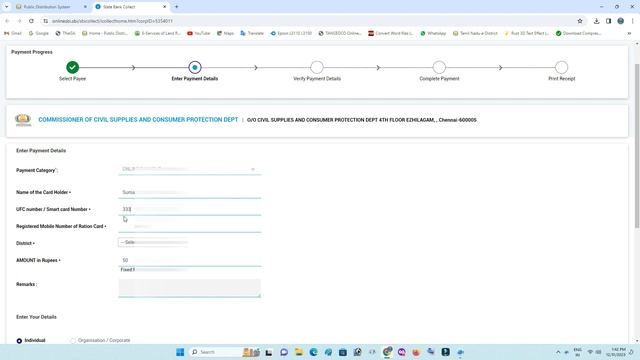
Task: Open the E-Services of Land Records bookmark
Action: tap(158, 33)
